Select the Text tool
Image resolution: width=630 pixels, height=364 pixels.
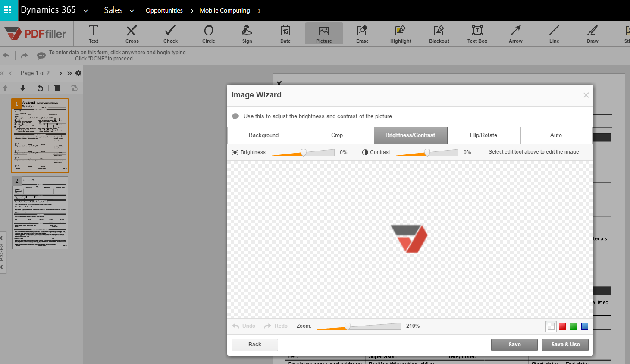coord(94,34)
